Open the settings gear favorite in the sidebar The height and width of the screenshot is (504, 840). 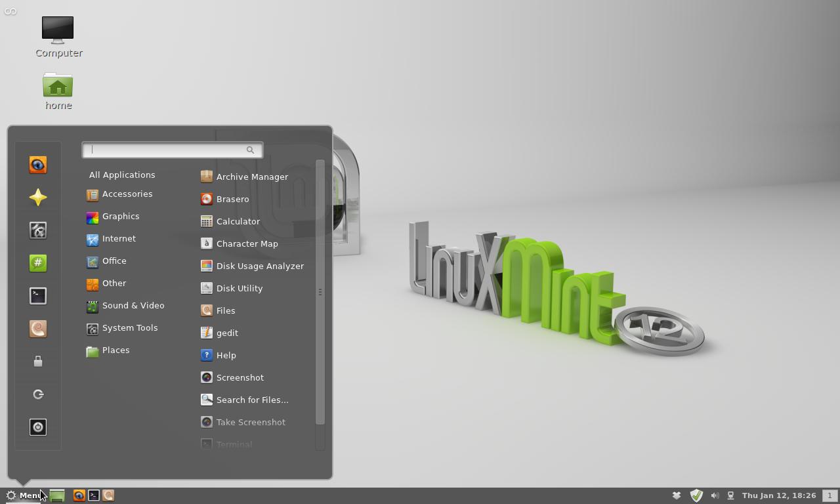point(38,230)
